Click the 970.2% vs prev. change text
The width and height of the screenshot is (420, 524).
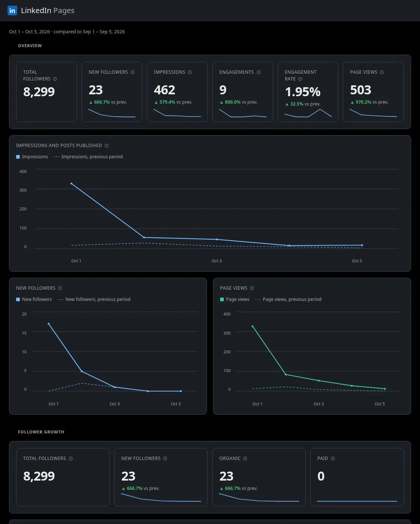pyautogui.click(x=369, y=102)
